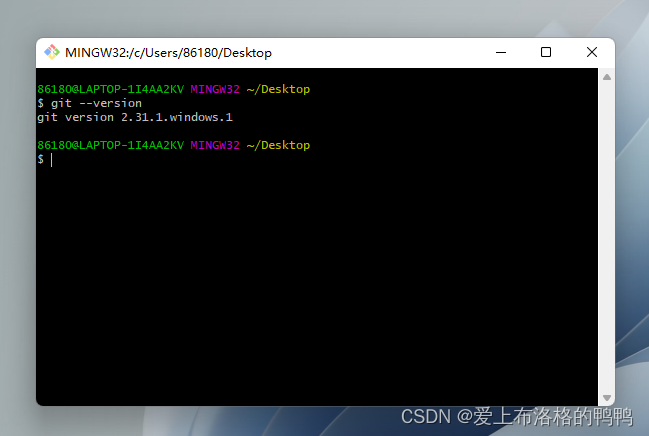649x436 pixels.
Task: Click the second prompt line below version output
Action: 173,145
